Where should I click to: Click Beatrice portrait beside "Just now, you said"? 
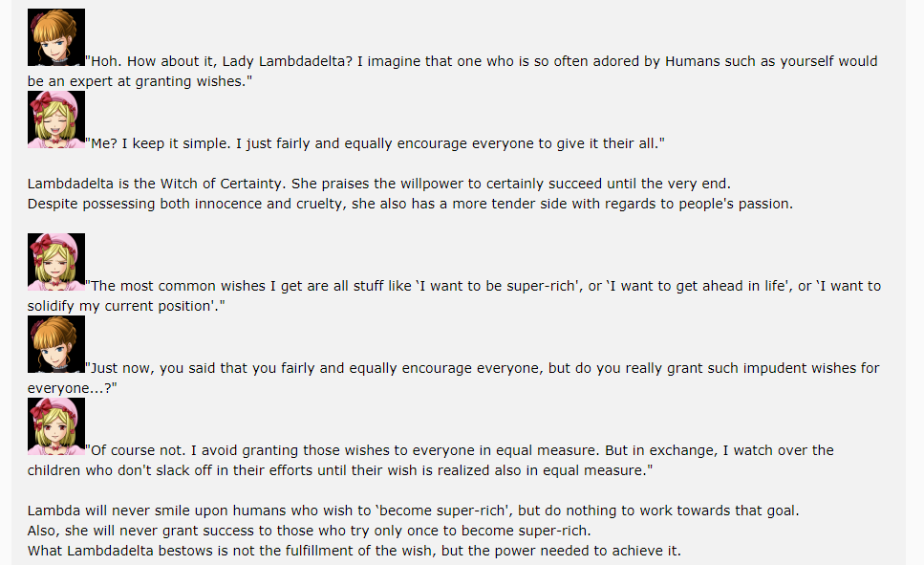click(x=56, y=344)
